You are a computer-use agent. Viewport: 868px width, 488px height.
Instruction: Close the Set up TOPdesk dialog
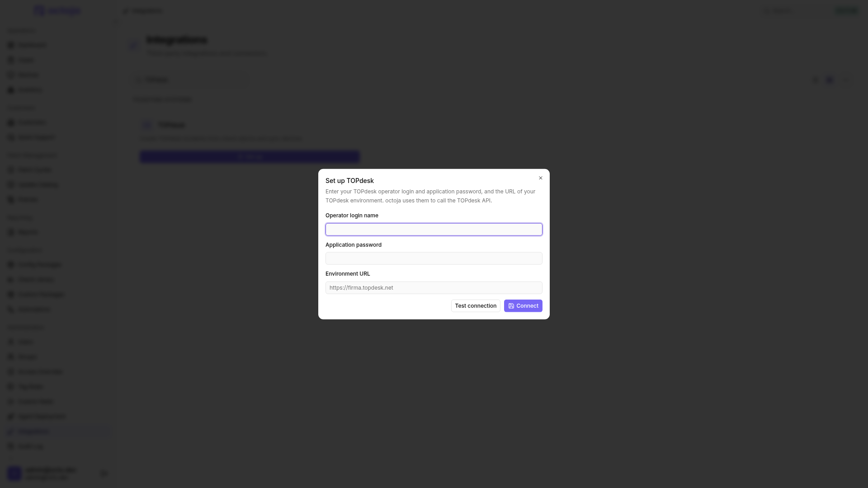click(x=541, y=178)
